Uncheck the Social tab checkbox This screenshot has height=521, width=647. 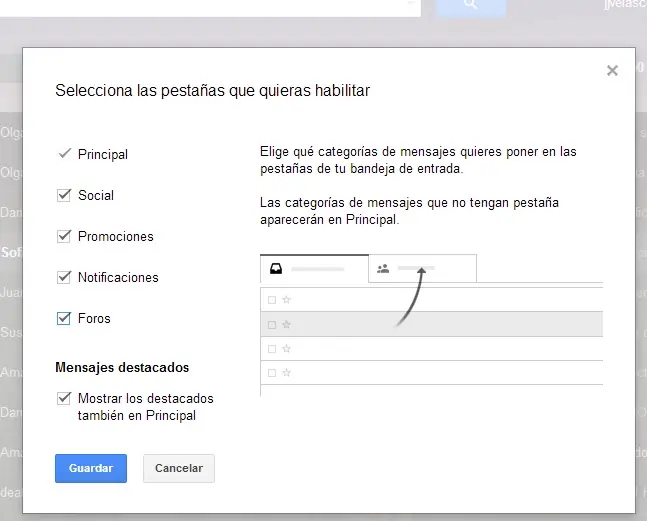pos(64,195)
